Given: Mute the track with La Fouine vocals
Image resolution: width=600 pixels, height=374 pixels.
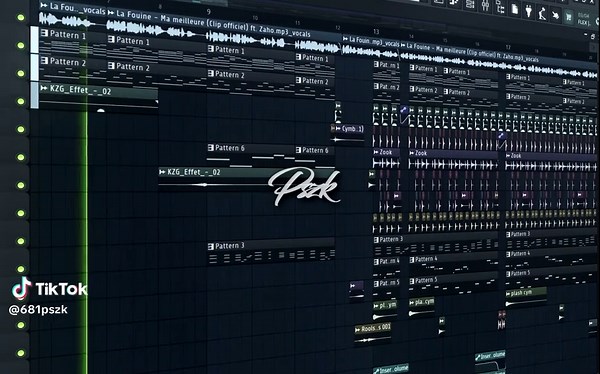Looking at the screenshot, I should 21,18.
